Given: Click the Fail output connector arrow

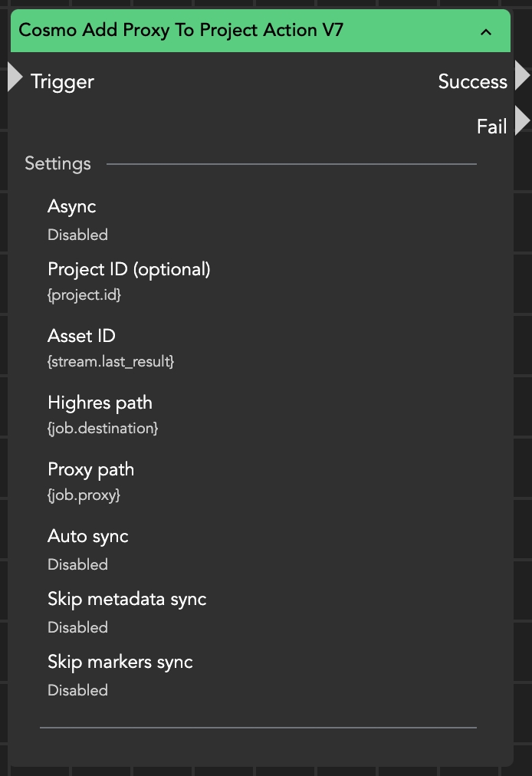Looking at the screenshot, I should pyautogui.click(x=523, y=121).
